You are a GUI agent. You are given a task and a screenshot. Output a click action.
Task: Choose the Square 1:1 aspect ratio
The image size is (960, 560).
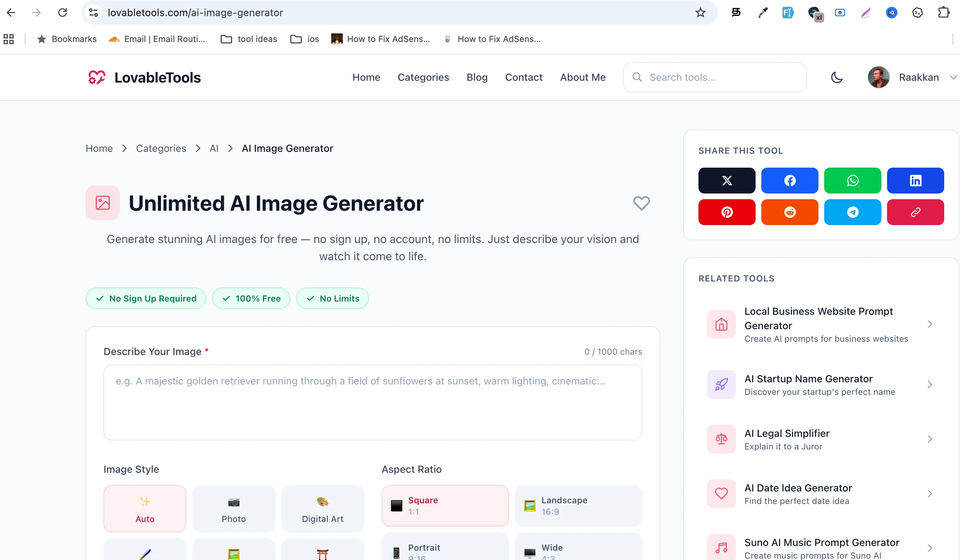pos(445,505)
